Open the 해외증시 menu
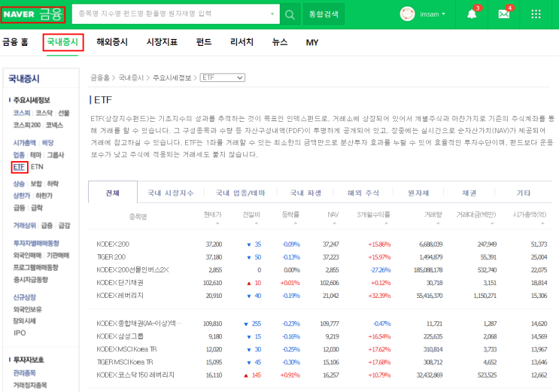559x392 pixels. (112, 42)
